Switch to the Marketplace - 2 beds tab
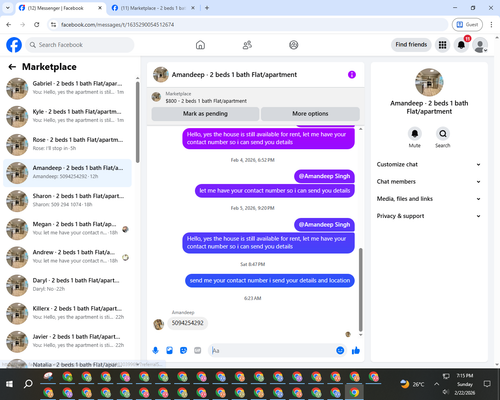 (153, 8)
